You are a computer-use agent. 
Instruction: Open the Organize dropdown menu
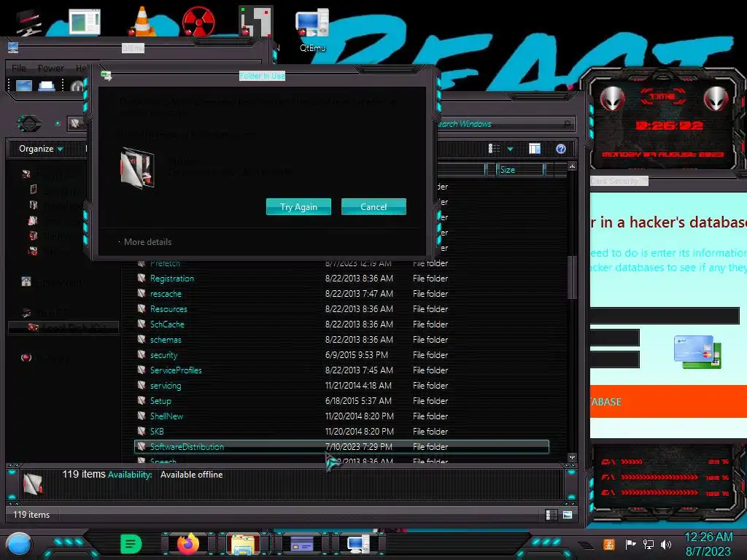[x=41, y=149]
